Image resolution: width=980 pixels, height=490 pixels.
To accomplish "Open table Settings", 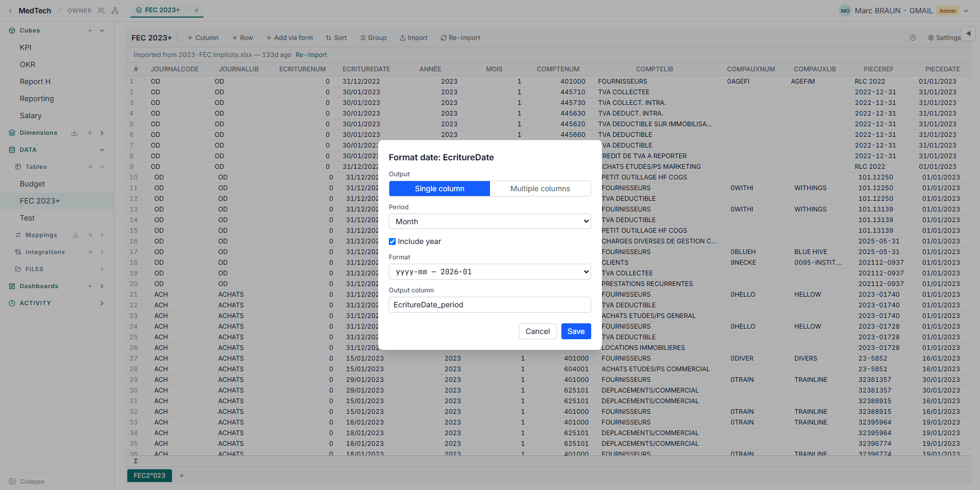I will point(944,38).
